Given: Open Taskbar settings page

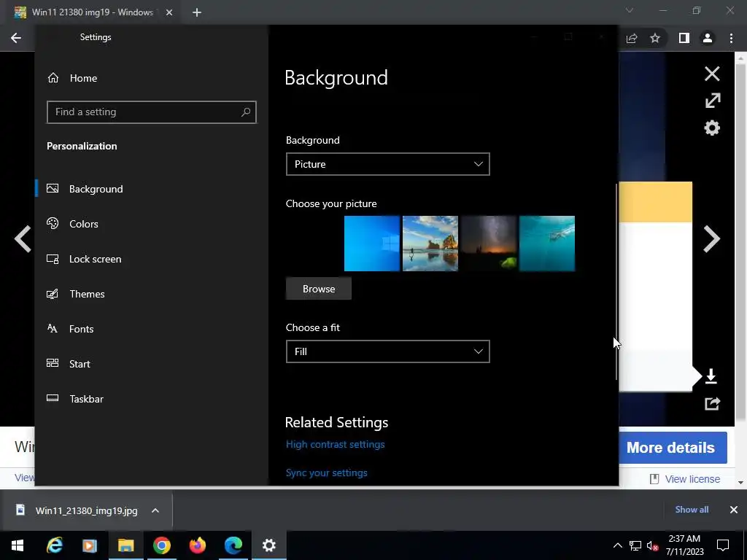Looking at the screenshot, I should click(86, 399).
